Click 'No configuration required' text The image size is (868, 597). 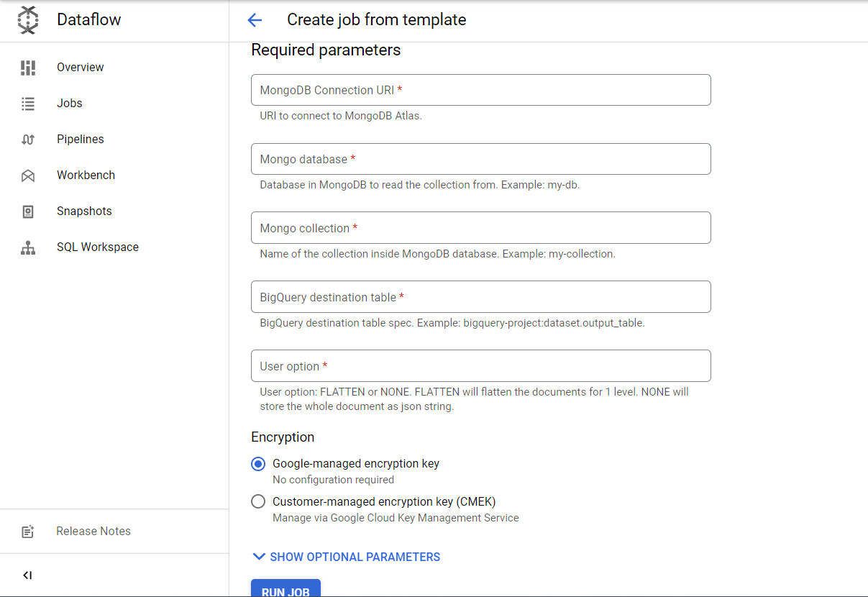pos(334,480)
